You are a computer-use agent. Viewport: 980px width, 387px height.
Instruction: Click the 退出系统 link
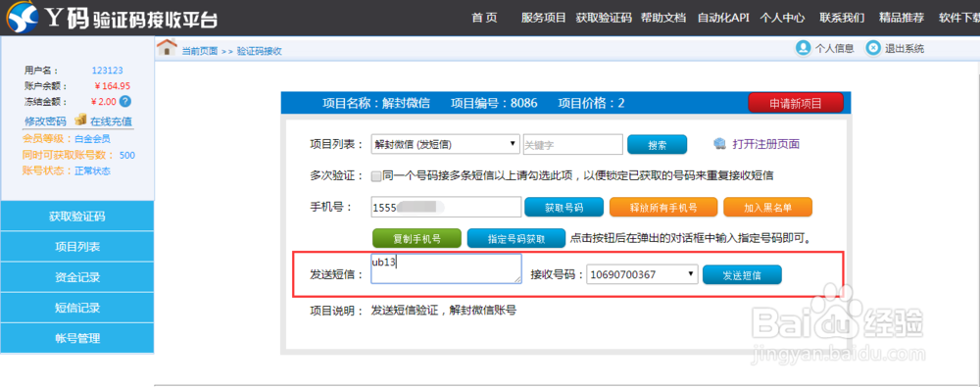pos(905,48)
